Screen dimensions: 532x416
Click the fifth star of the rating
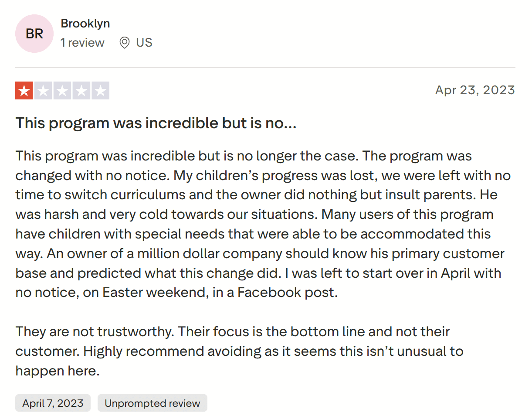click(100, 90)
